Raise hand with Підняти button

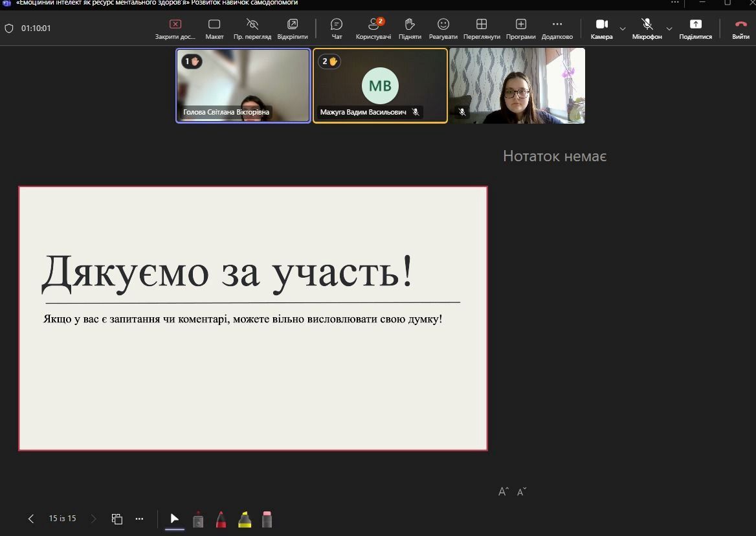410,28
